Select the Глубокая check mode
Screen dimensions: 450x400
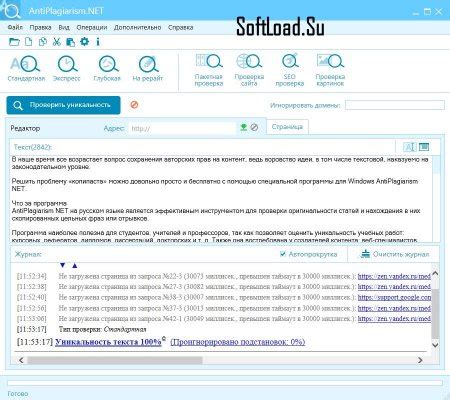point(107,69)
